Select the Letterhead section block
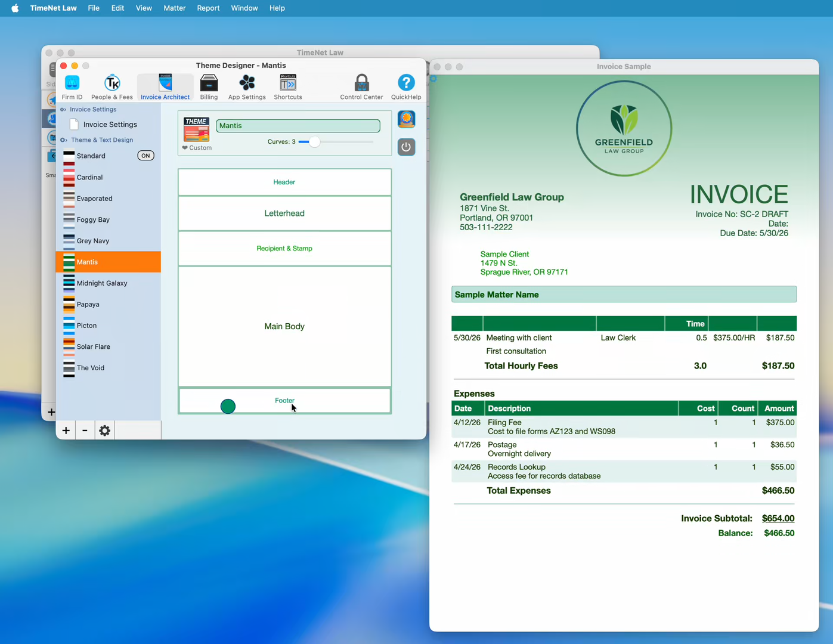This screenshot has height=644, width=833. pos(284,213)
